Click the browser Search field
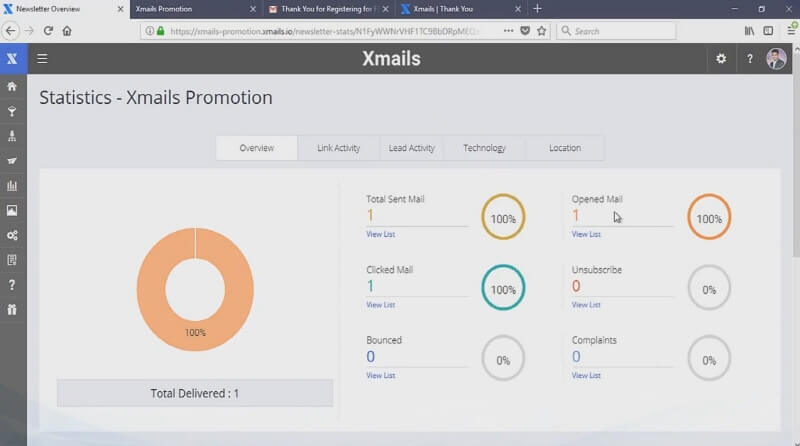 pyautogui.click(x=616, y=31)
